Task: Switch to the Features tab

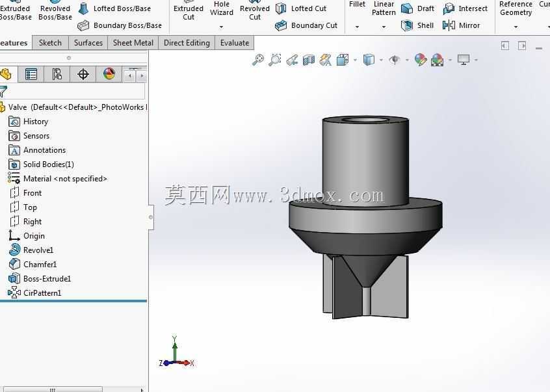Action: pos(14,43)
